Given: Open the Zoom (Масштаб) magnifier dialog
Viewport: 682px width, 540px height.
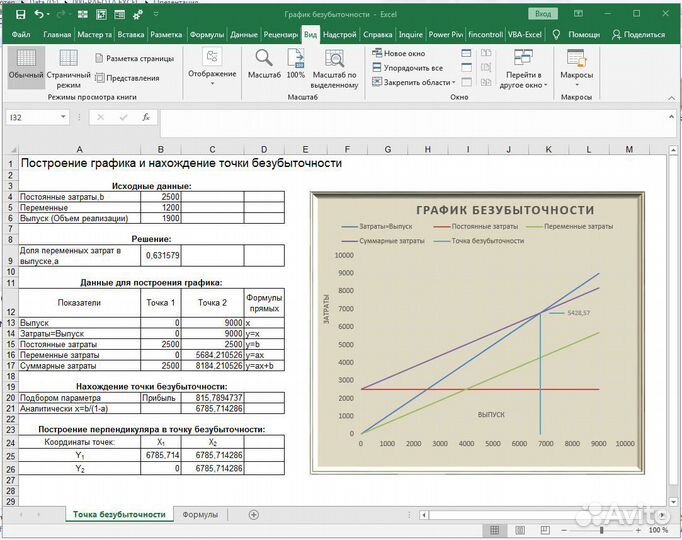Looking at the screenshot, I should point(264,64).
